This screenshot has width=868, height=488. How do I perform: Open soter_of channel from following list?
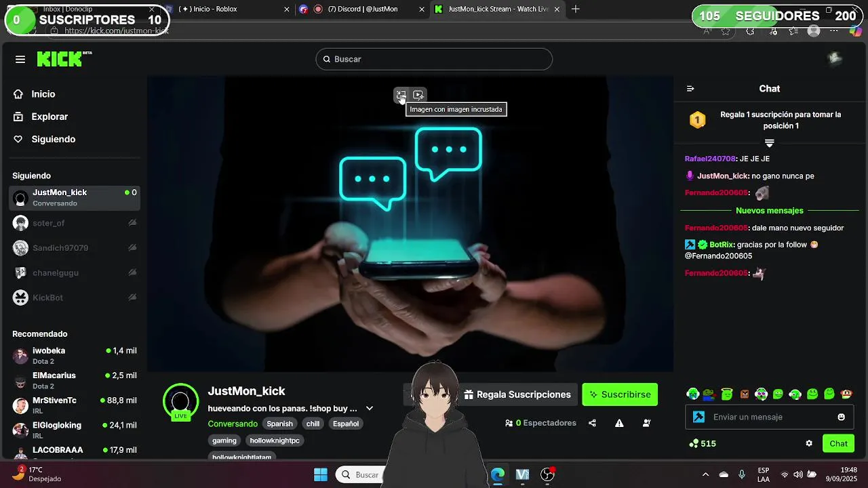coord(76,223)
